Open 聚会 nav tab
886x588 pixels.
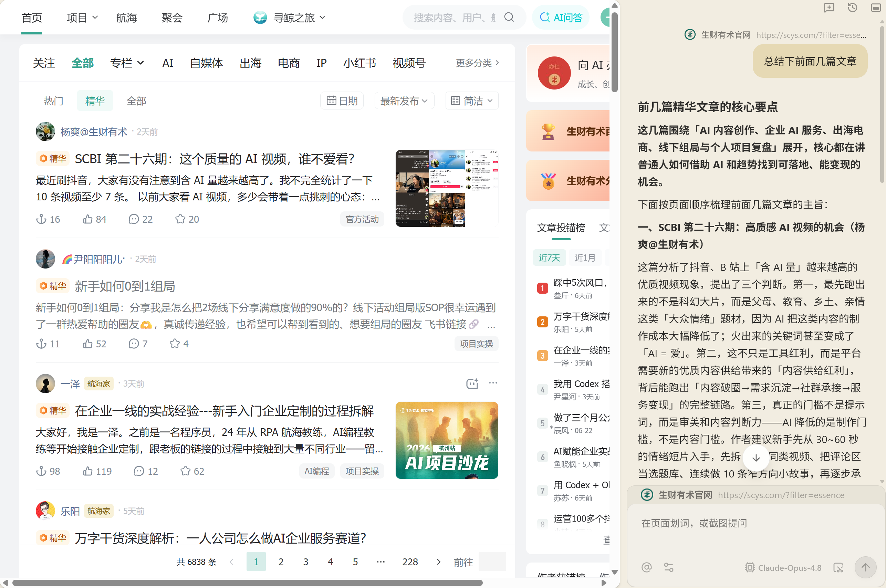[172, 18]
